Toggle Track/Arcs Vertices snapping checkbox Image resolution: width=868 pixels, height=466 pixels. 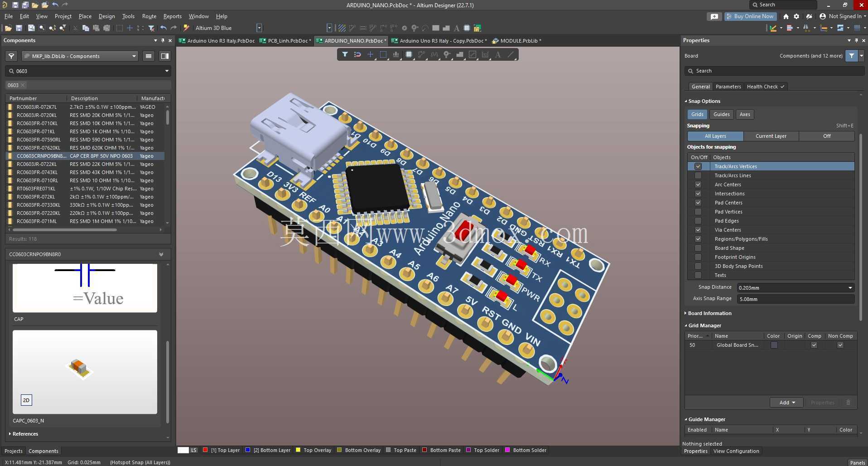[x=698, y=166]
